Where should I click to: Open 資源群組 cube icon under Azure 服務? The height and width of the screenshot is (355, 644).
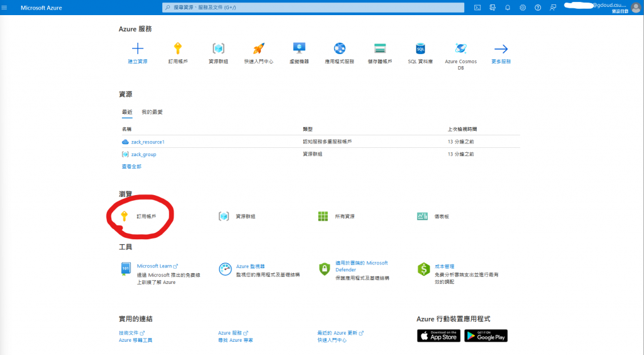pyautogui.click(x=218, y=48)
